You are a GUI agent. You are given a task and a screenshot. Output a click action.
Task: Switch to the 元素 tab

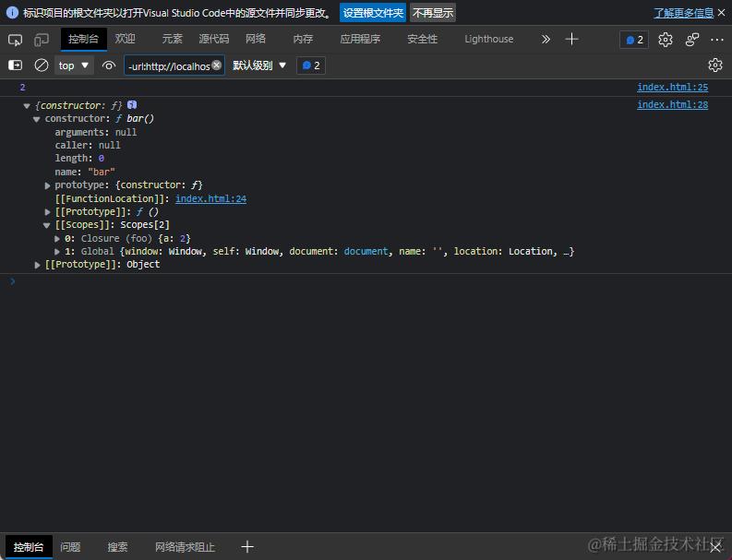click(172, 39)
